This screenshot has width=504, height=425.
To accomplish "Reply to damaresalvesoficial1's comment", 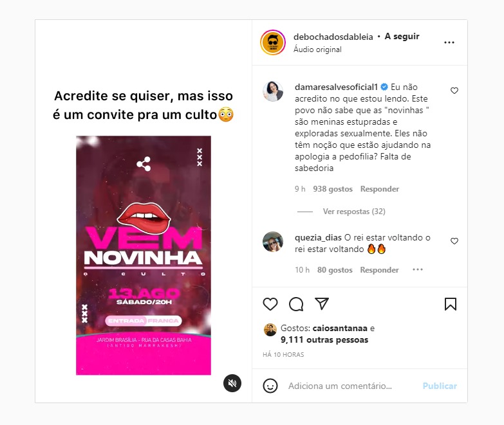I will pos(380,189).
